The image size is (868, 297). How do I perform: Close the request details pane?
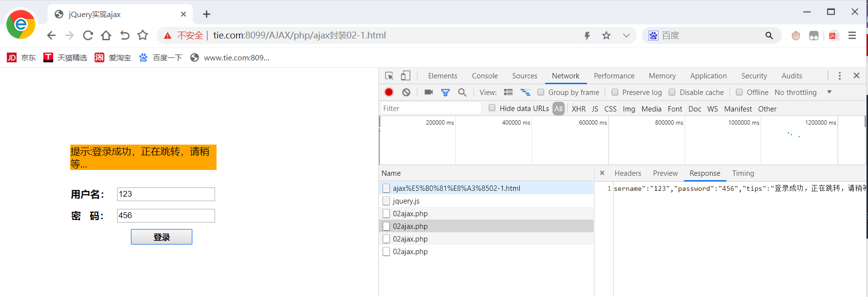pyautogui.click(x=602, y=173)
